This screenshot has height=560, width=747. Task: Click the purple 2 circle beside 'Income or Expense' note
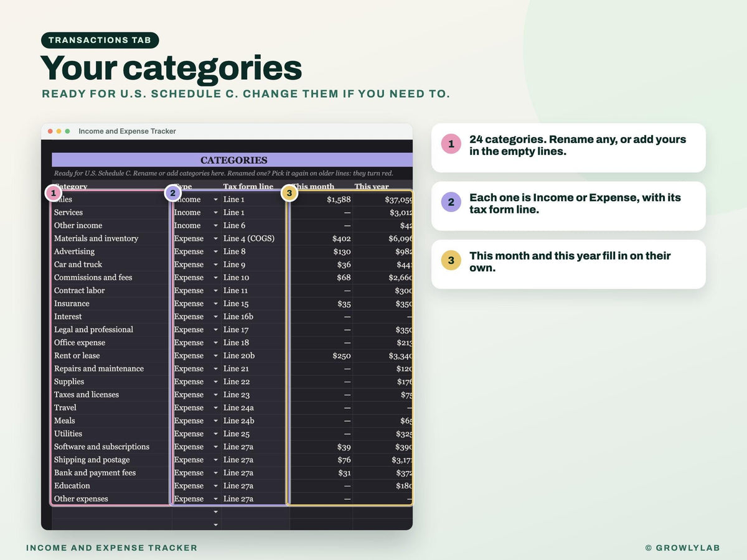coord(451,202)
